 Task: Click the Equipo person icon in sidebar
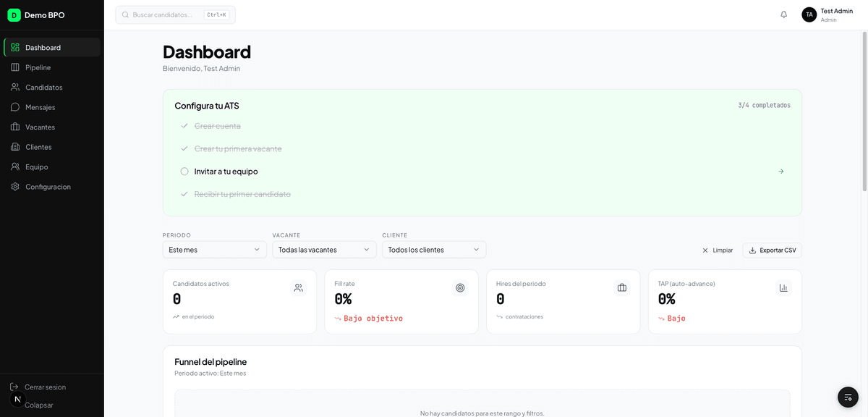[15, 167]
